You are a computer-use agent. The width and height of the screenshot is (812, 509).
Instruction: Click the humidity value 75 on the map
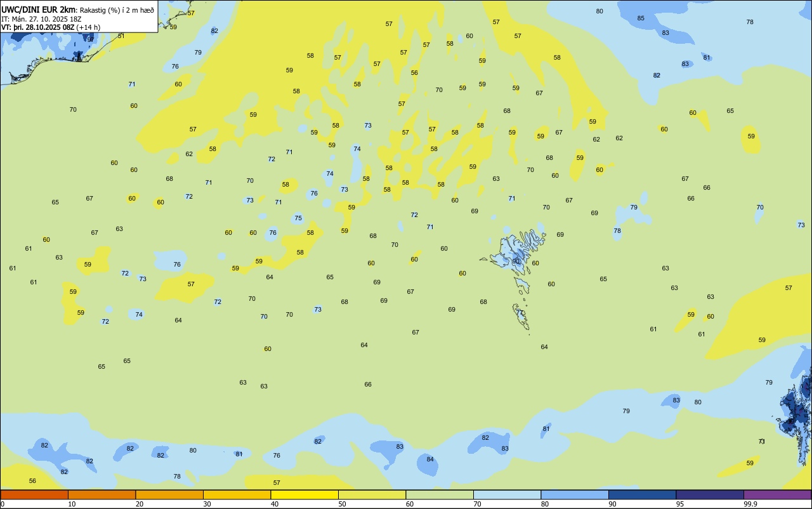pyautogui.click(x=298, y=218)
